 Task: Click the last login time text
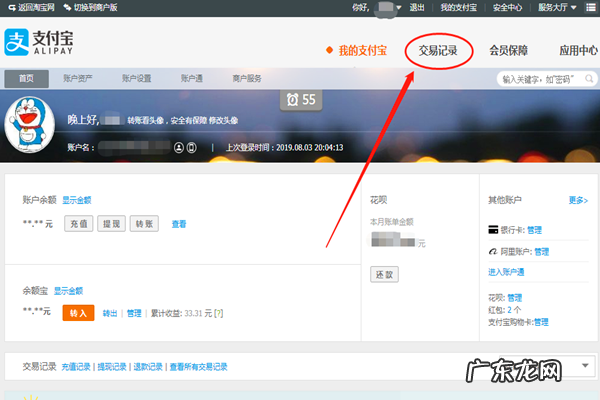coord(284,147)
